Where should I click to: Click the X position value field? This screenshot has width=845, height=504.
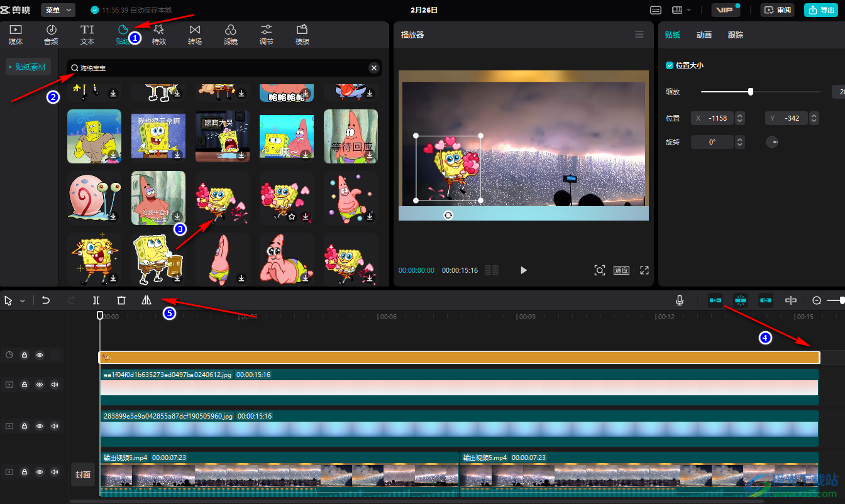712,118
